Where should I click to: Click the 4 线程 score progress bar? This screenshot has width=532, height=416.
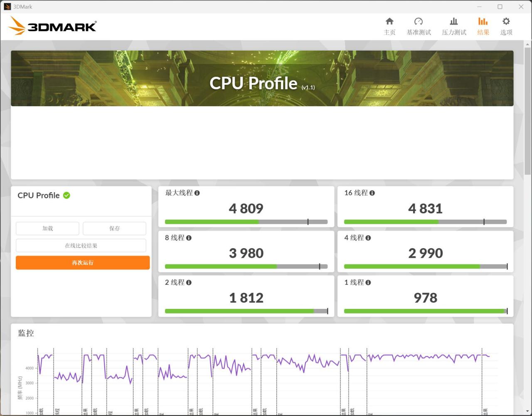pos(425,267)
